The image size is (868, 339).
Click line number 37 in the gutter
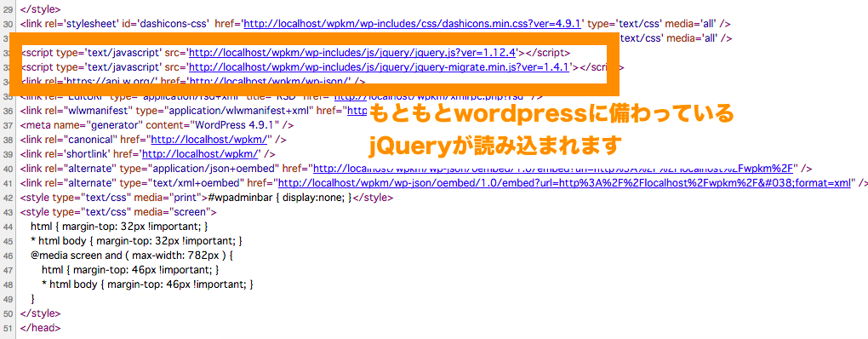(7, 125)
